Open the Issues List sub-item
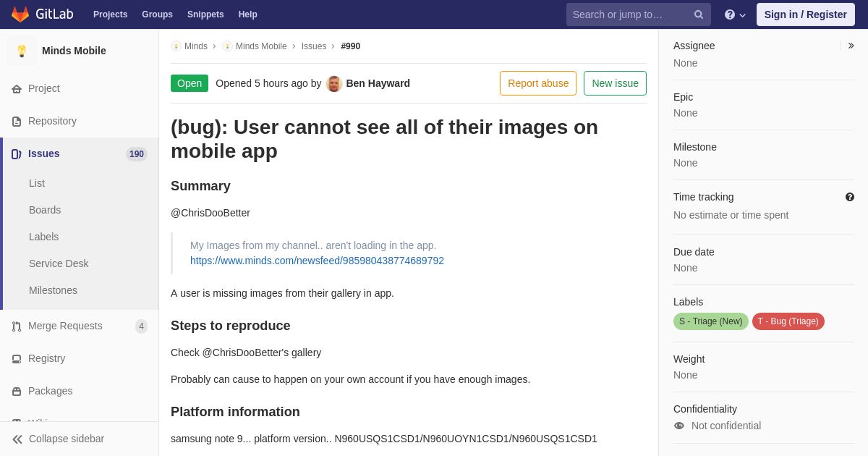Image resolution: width=868 pixels, height=456 pixels. pos(37,183)
